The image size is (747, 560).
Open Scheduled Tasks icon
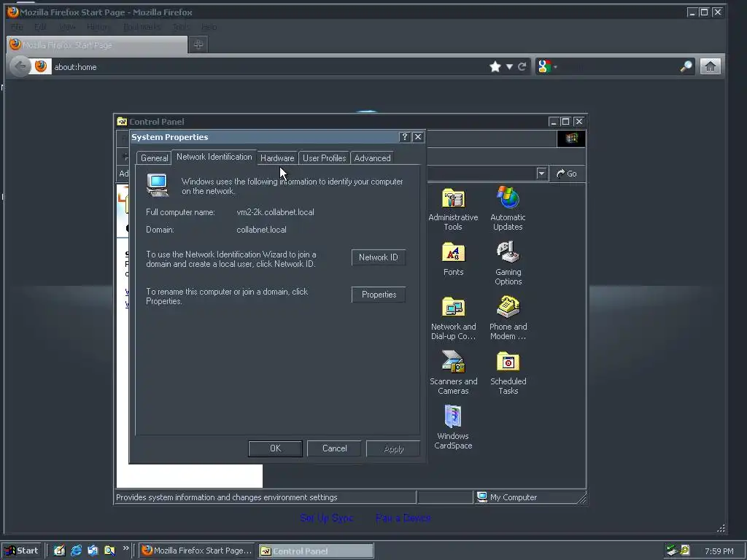tap(508, 373)
